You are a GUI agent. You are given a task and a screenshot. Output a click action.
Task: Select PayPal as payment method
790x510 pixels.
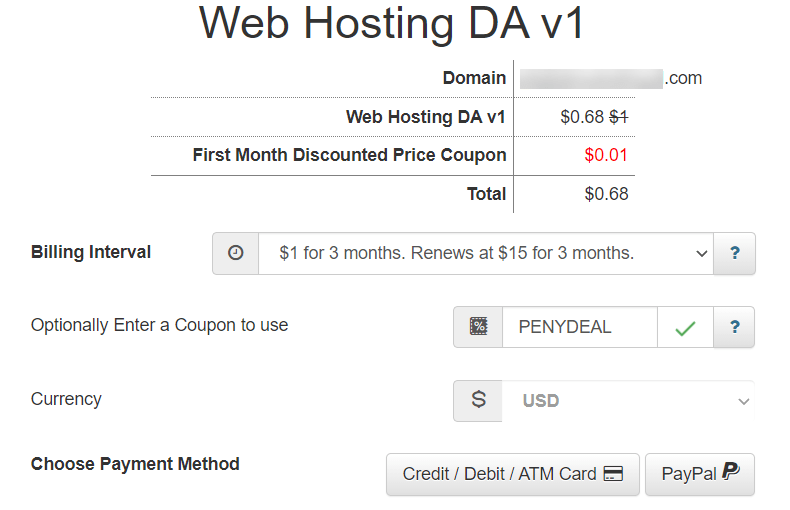[x=700, y=474]
